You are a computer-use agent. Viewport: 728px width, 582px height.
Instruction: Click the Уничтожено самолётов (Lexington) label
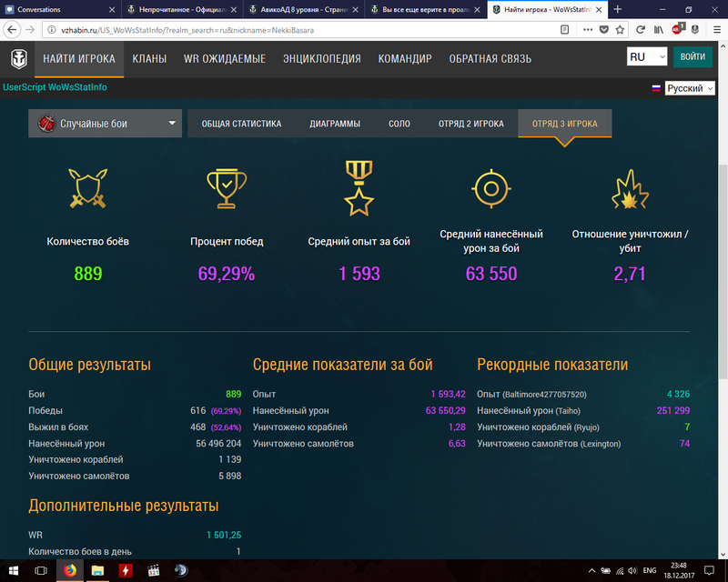pyautogui.click(x=549, y=444)
